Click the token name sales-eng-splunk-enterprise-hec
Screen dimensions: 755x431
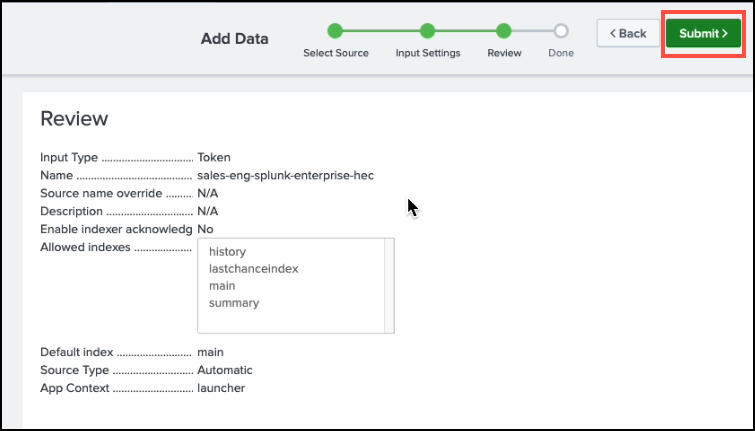pyautogui.click(x=285, y=175)
